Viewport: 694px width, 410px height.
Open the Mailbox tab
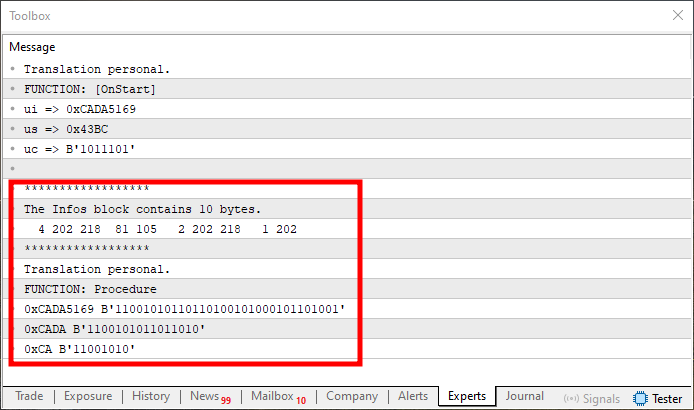click(278, 397)
